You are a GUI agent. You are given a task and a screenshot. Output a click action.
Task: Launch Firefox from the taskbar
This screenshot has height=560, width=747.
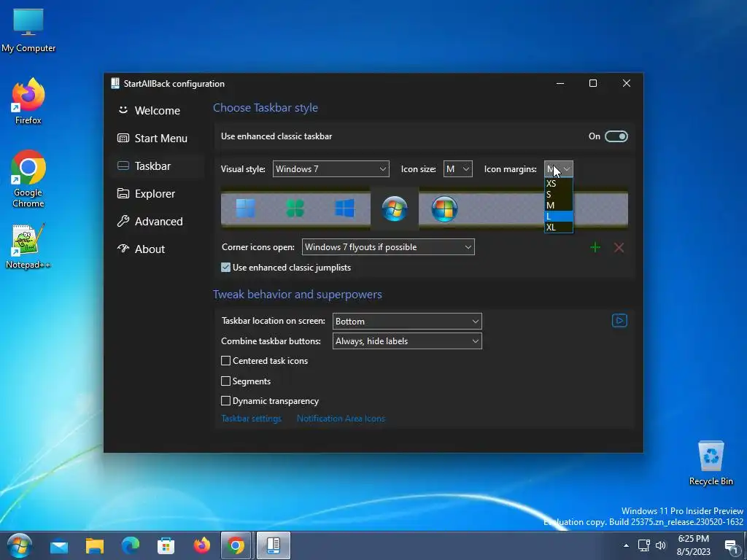click(x=202, y=545)
